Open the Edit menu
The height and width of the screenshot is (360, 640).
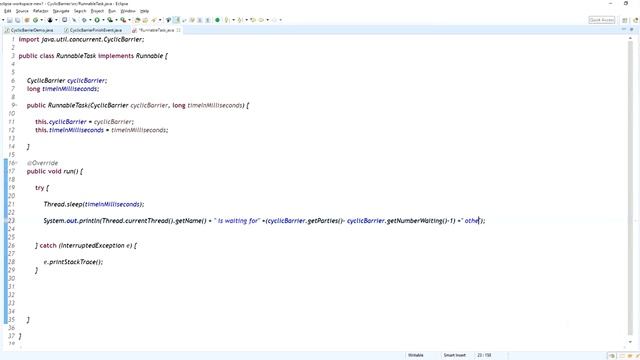(7, 11)
